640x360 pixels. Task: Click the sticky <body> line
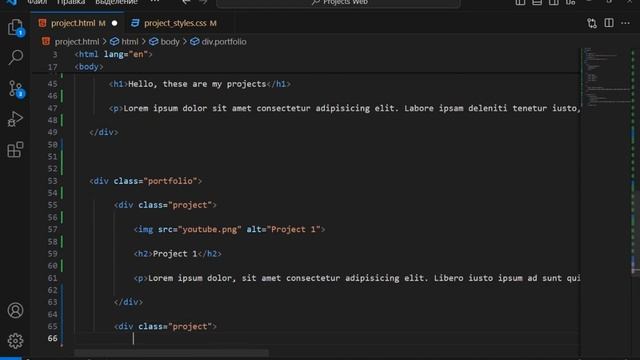[x=89, y=67]
